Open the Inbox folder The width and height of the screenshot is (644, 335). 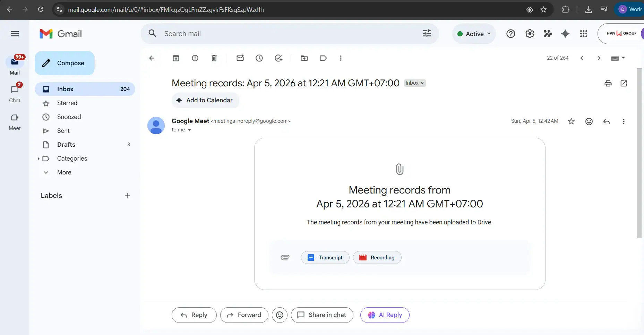tap(85, 89)
